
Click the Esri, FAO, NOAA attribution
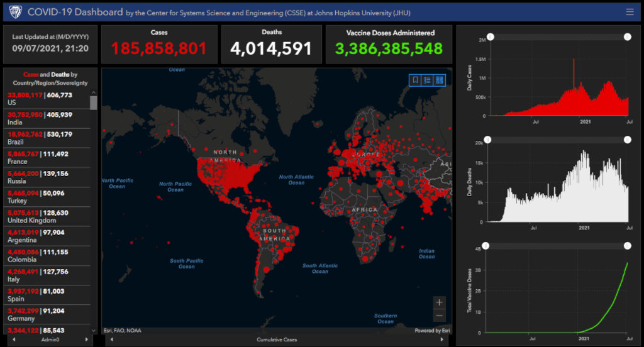[123, 331]
